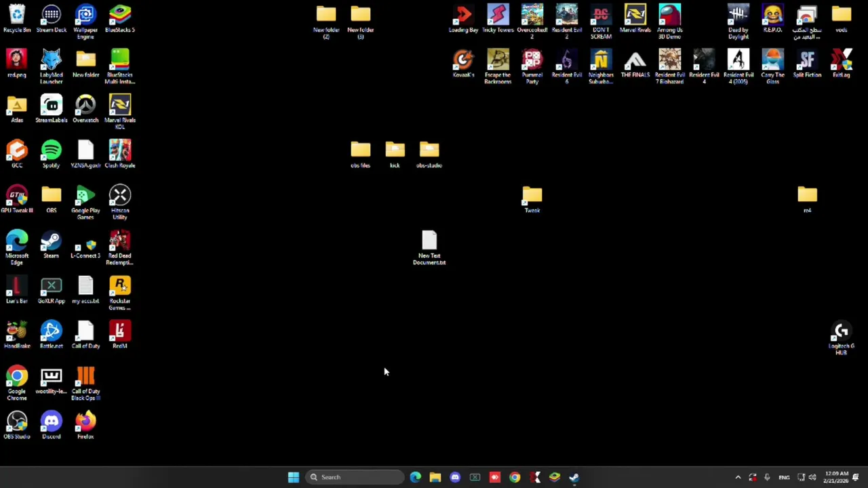Image resolution: width=868 pixels, height=488 pixels.
Task: Select the red.png image file
Action: (x=17, y=64)
